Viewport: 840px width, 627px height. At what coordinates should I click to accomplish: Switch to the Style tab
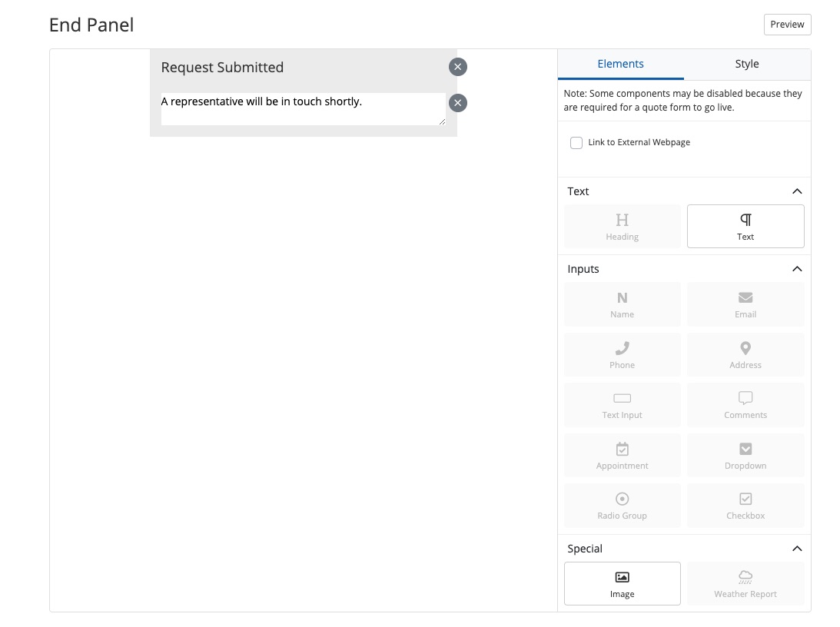746,65
